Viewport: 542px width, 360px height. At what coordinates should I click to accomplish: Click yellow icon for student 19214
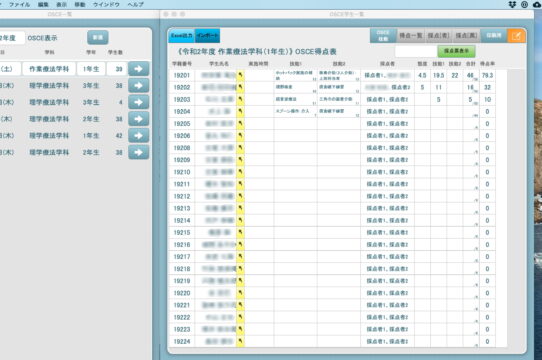tap(240, 220)
